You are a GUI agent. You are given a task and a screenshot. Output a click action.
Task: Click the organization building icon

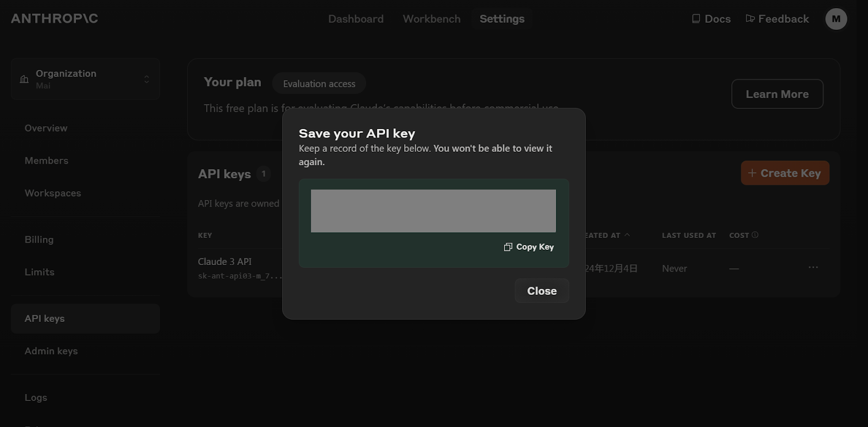[24, 79]
